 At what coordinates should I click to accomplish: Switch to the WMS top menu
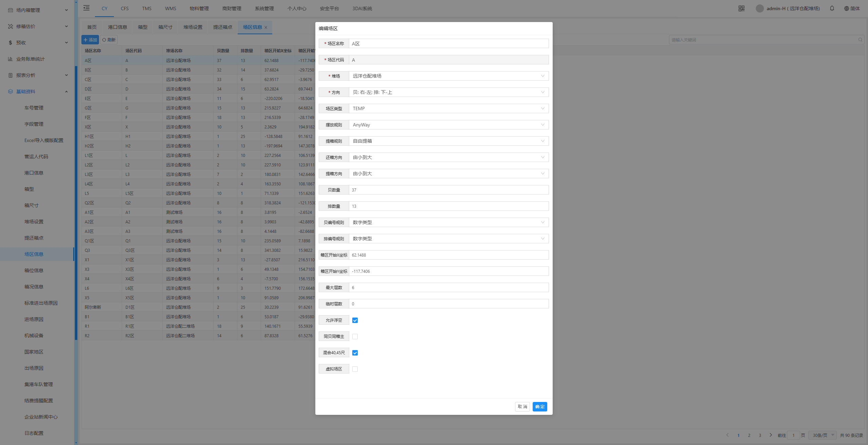coord(171,8)
